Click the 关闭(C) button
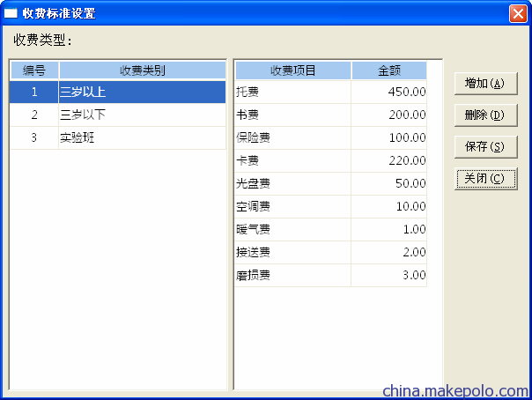 [485, 179]
